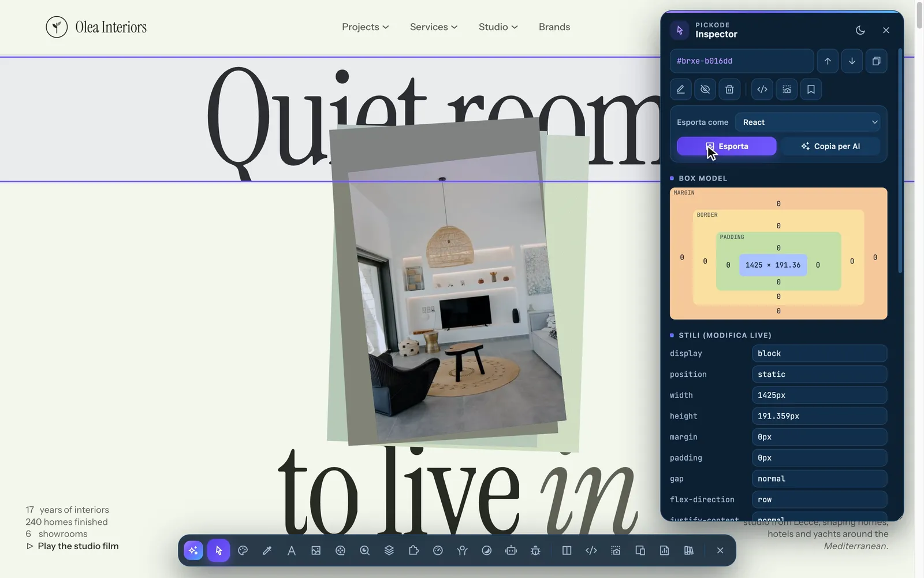Screen dimensions: 924x578
Task: Click the contrast circle icon in bottom toolbar
Action: pyautogui.click(x=487, y=551)
